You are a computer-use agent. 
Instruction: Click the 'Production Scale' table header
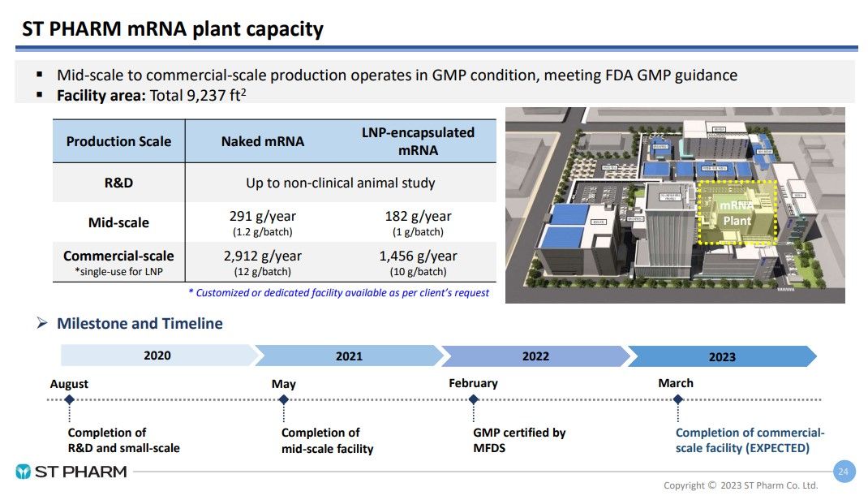coord(118,141)
